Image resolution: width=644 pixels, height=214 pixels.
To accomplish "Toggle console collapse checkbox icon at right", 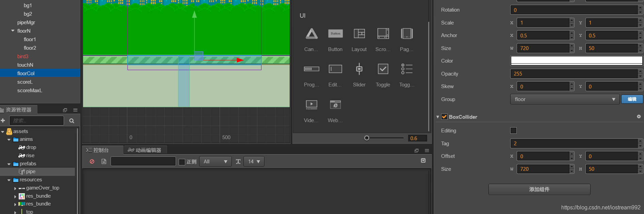I will pyautogui.click(x=423, y=161).
